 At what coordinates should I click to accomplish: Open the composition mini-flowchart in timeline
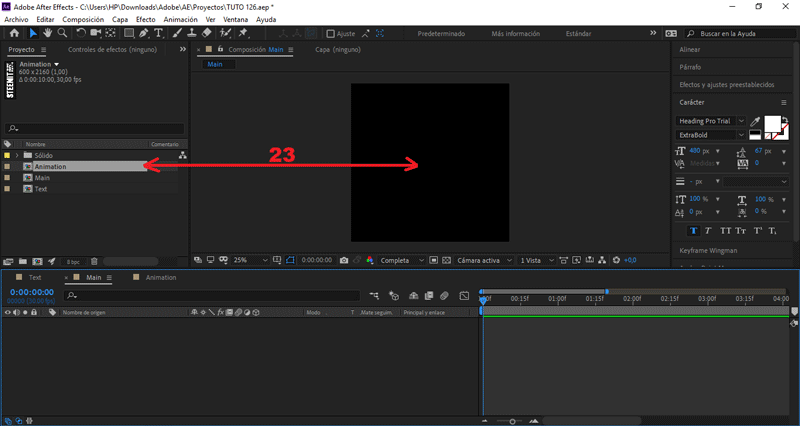pos(374,295)
